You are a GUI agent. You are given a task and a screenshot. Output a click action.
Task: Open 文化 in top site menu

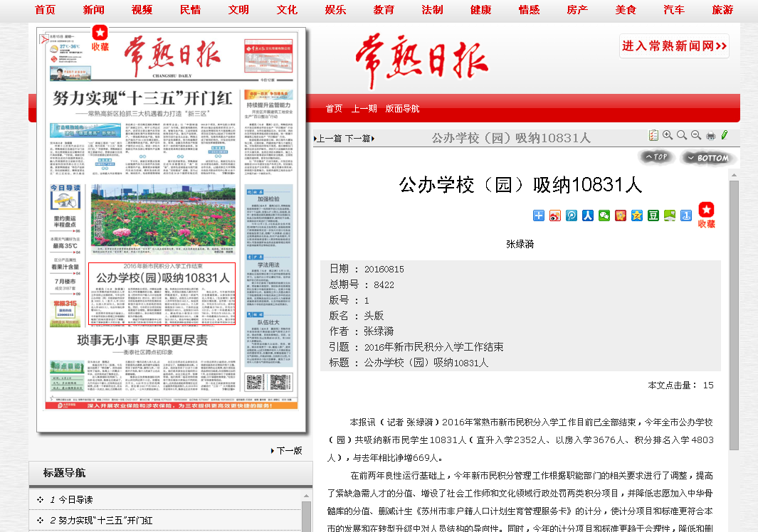[x=287, y=10]
